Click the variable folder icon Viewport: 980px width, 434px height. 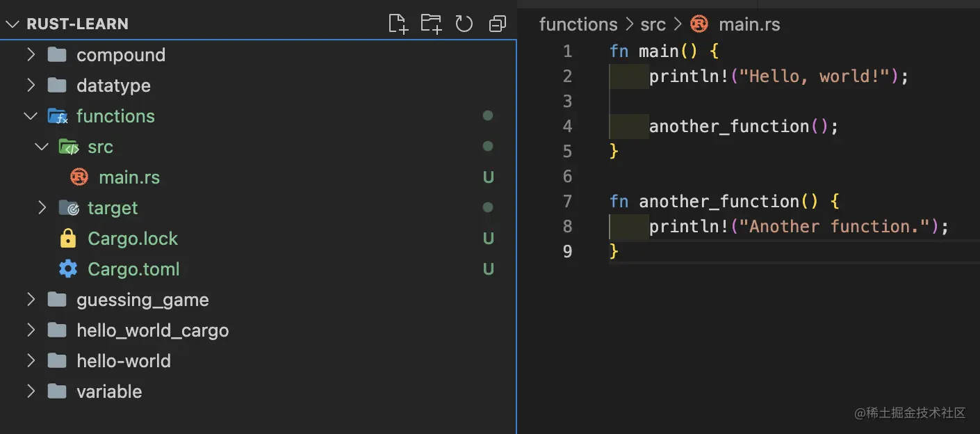pos(57,391)
